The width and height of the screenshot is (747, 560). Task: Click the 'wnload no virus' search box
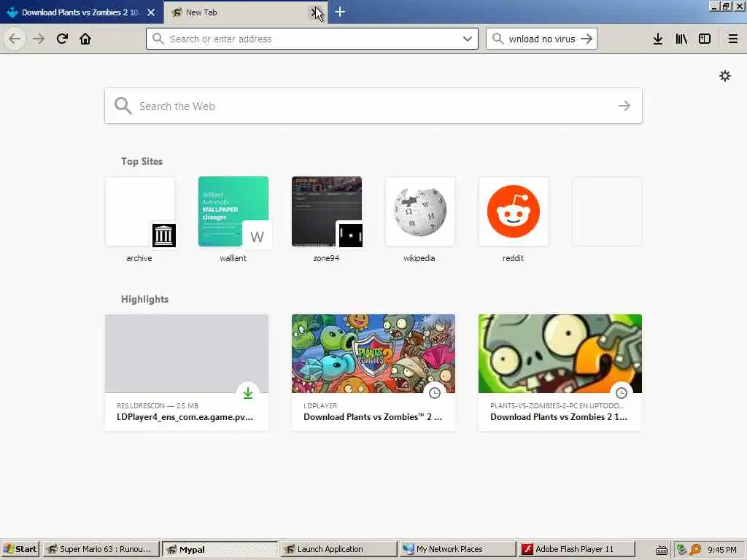[542, 39]
